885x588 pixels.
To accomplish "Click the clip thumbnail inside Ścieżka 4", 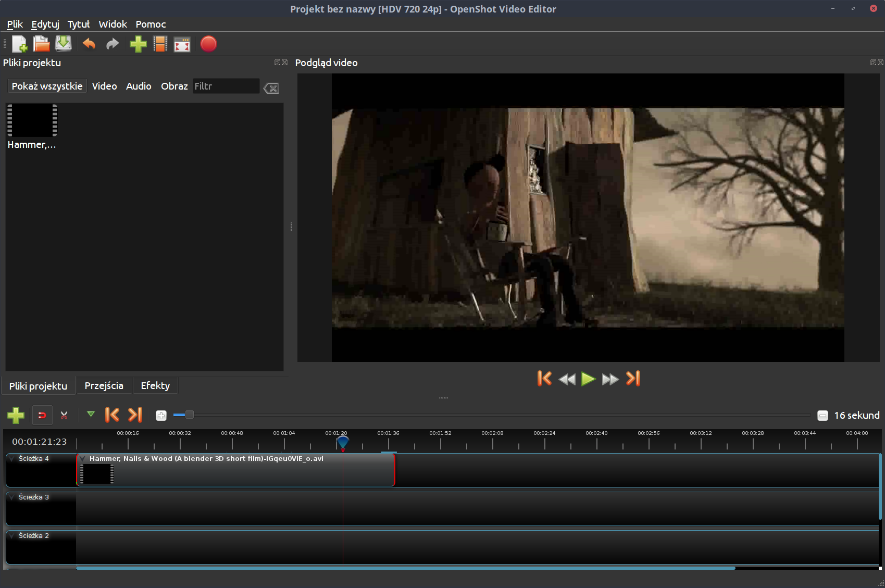I will coord(97,474).
